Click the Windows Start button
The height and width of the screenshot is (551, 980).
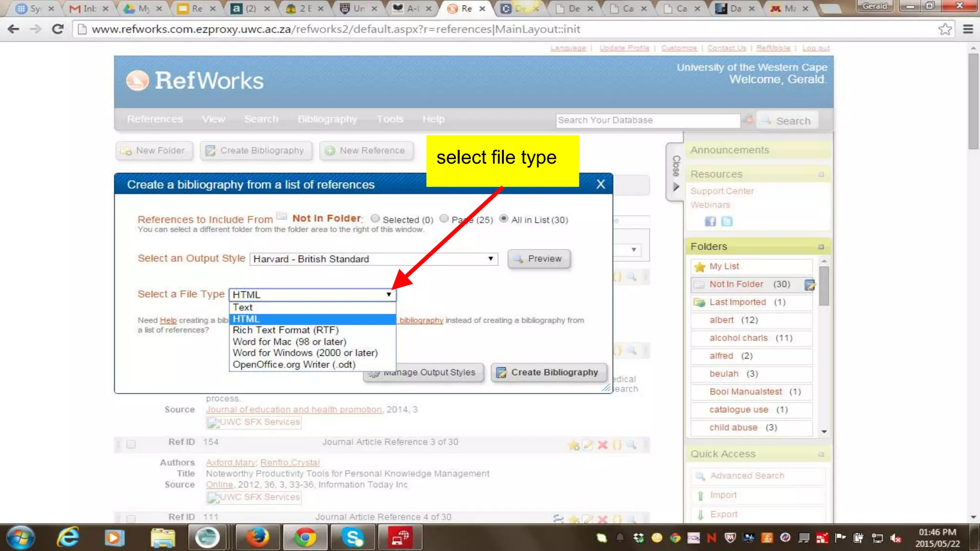pos(20,538)
